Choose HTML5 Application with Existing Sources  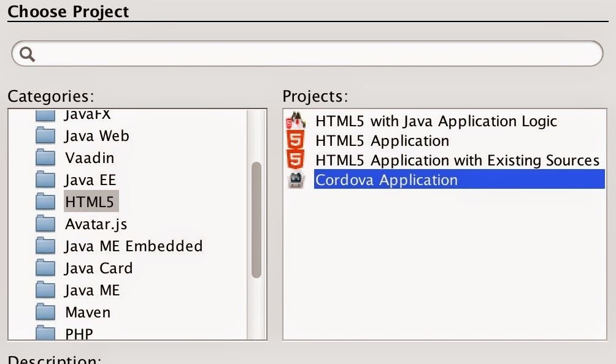457,160
